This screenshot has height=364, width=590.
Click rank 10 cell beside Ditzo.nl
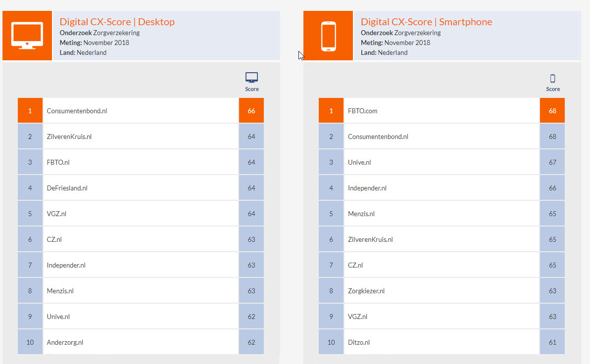tap(331, 342)
